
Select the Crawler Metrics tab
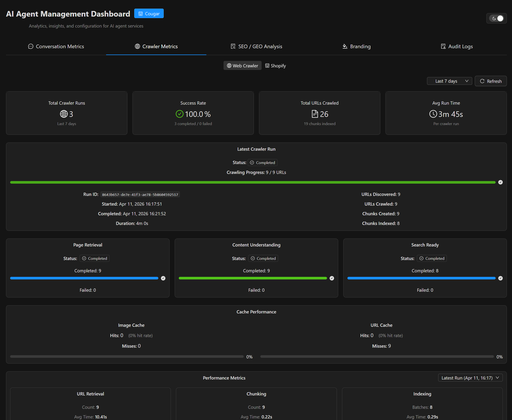point(156,46)
